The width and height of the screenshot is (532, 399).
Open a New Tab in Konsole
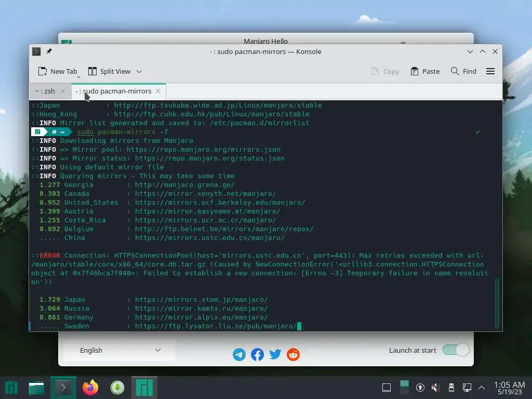pyautogui.click(x=58, y=71)
